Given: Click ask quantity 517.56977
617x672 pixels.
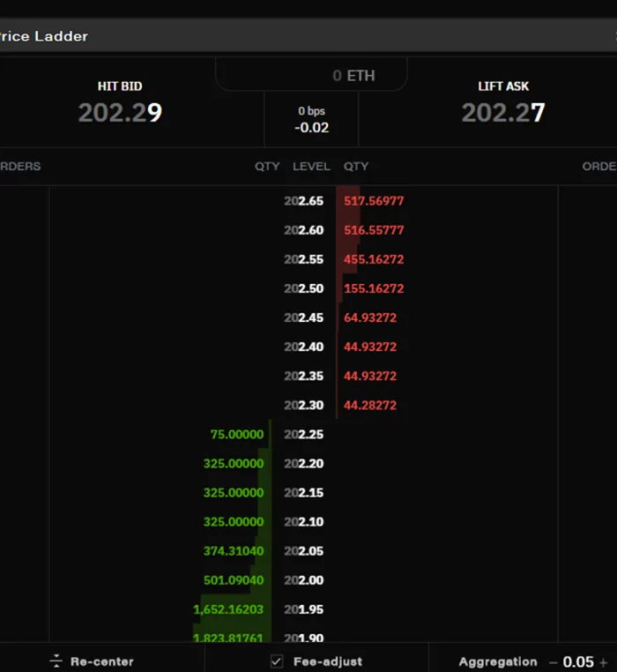Looking at the screenshot, I should tap(374, 201).
